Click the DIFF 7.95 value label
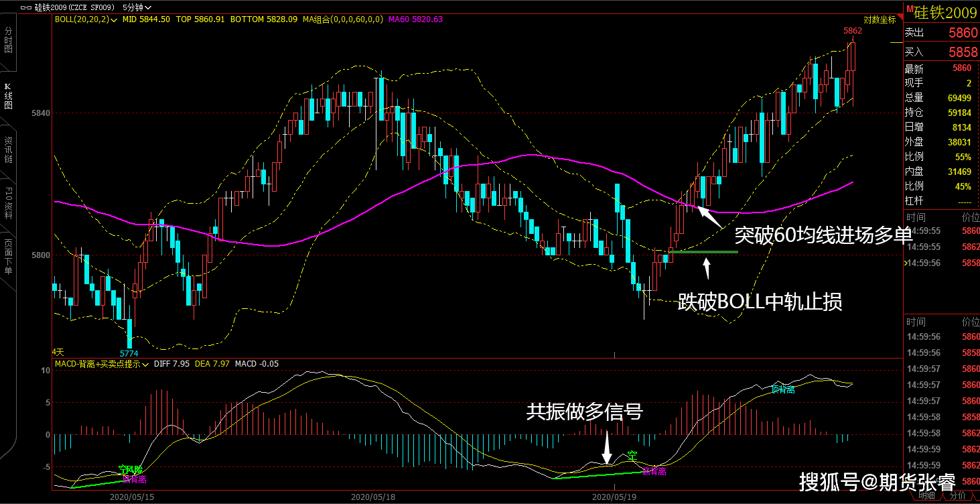The height and width of the screenshot is (504, 980). click(x=171, y=364)
